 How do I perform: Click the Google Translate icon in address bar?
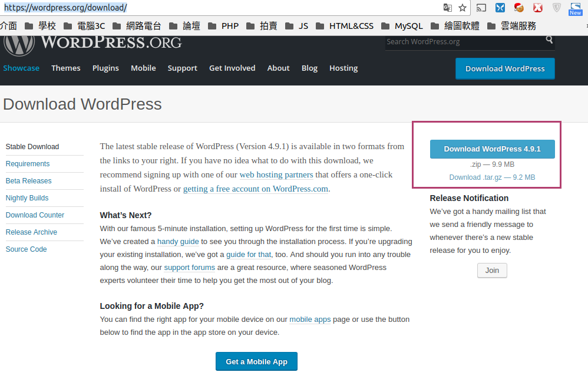(447, 8)
